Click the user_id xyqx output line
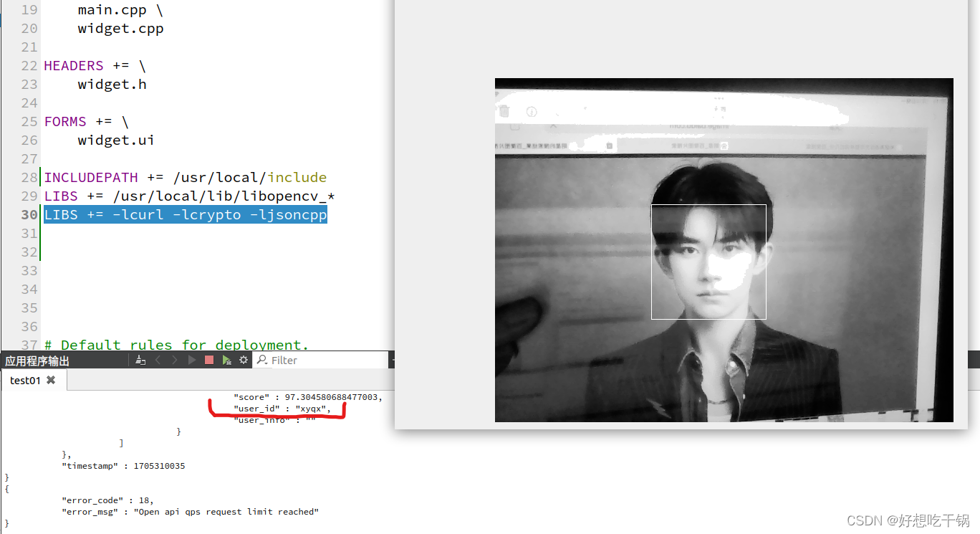This screenshot has width=980, height=534. pyautogui.click(x=282, y=409)
